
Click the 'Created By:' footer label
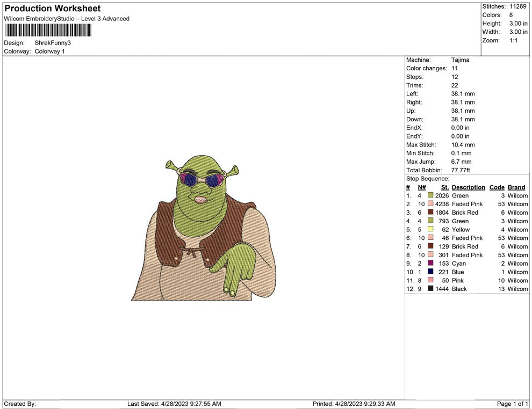(20, 404)
